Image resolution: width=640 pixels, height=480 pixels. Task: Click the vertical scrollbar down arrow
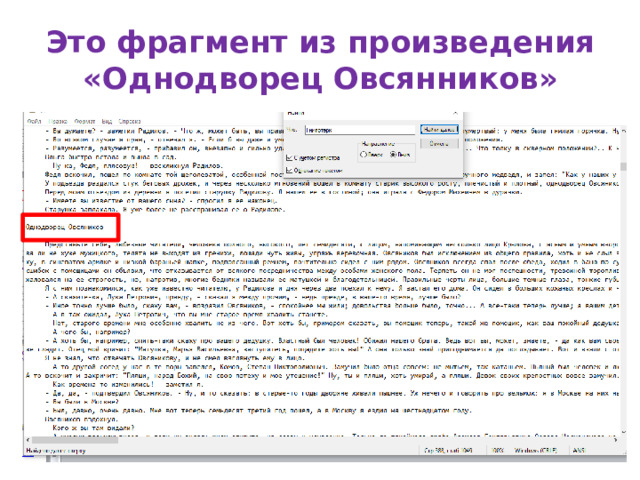623,432
